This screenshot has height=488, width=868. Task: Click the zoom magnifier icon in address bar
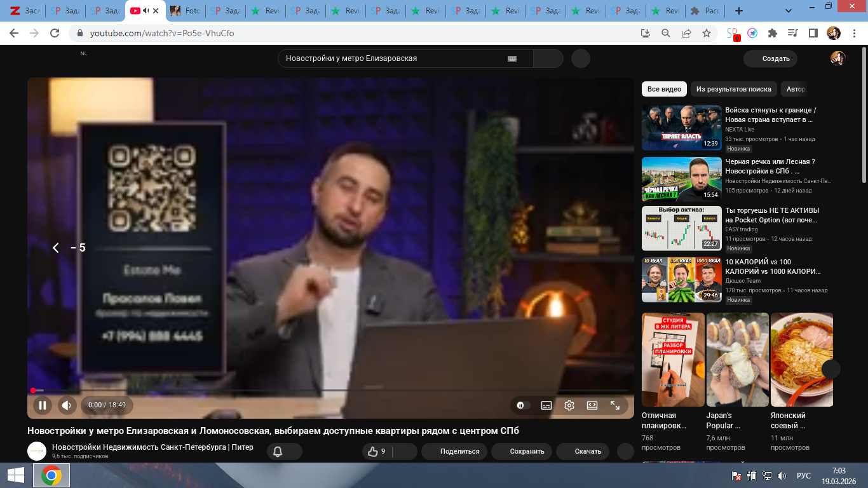point(666,33)
